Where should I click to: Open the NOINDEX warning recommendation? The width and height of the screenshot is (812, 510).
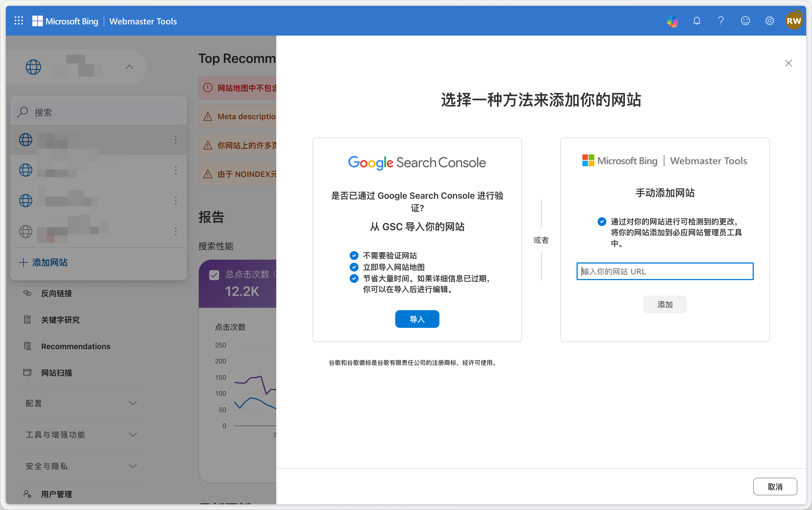237,174
